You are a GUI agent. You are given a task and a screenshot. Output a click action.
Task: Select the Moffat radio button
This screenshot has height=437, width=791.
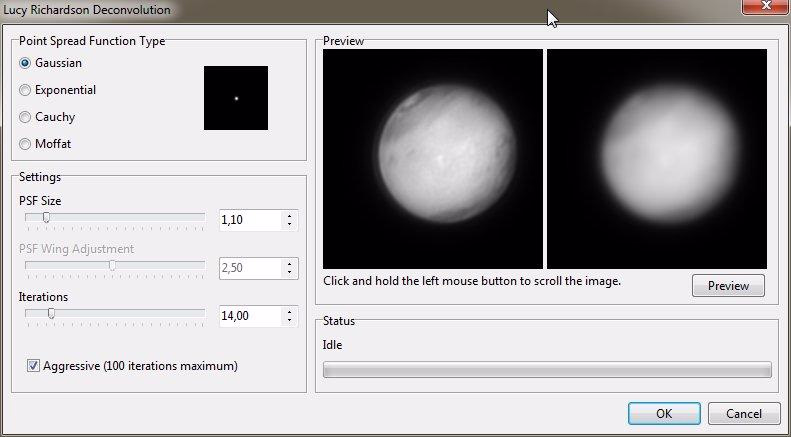(x=26, y=144)
